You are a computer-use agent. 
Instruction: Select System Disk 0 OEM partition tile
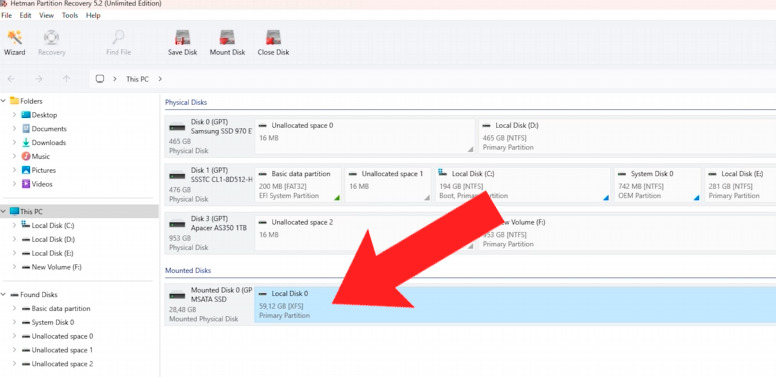tap(658, 185)
